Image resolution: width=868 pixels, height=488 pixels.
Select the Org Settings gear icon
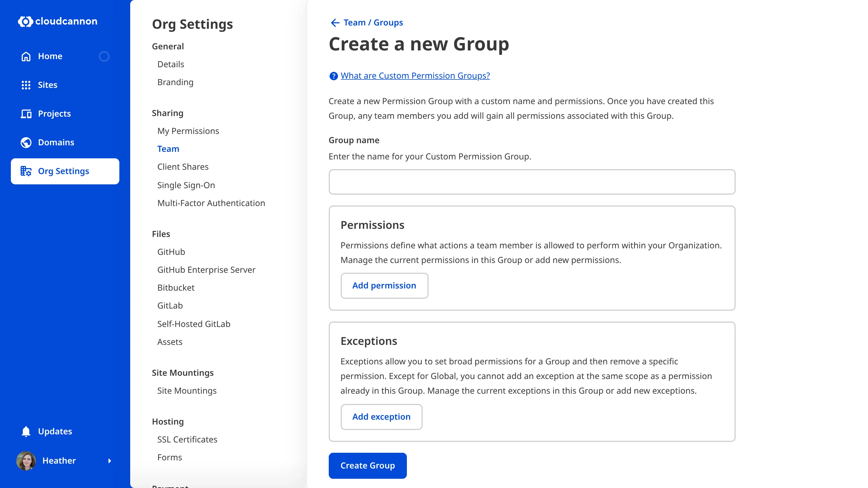pyautogui.click(x=26, y=171)
